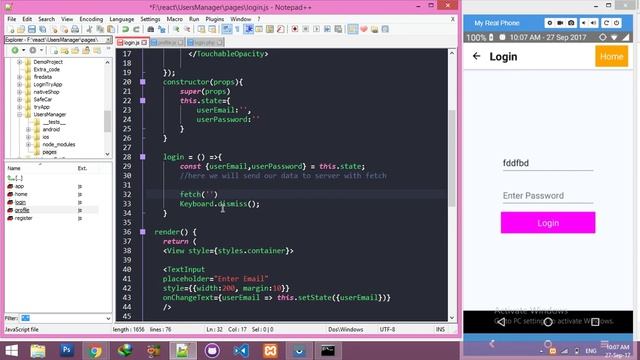
Task: Tap the Android home circle button
Action: (548, 322)
